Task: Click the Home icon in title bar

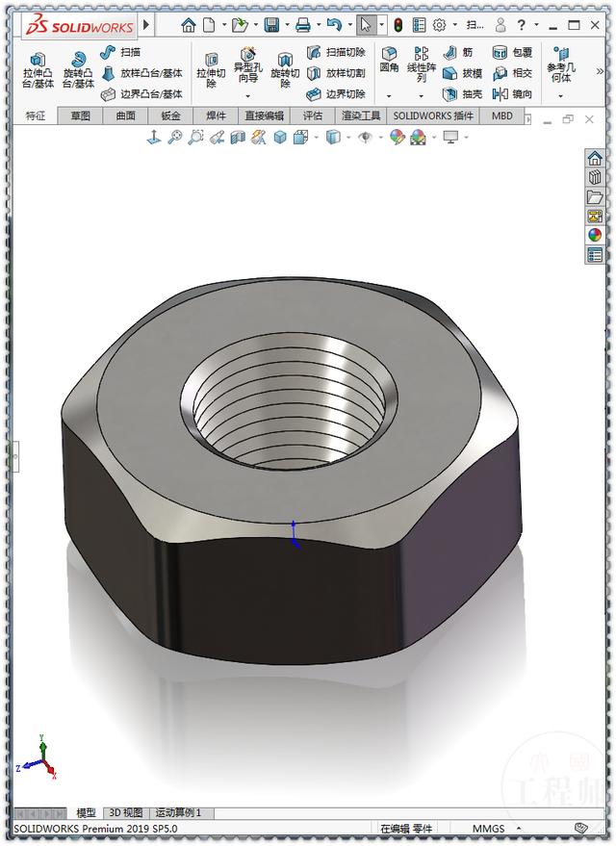Action: [x=189, y=25]
